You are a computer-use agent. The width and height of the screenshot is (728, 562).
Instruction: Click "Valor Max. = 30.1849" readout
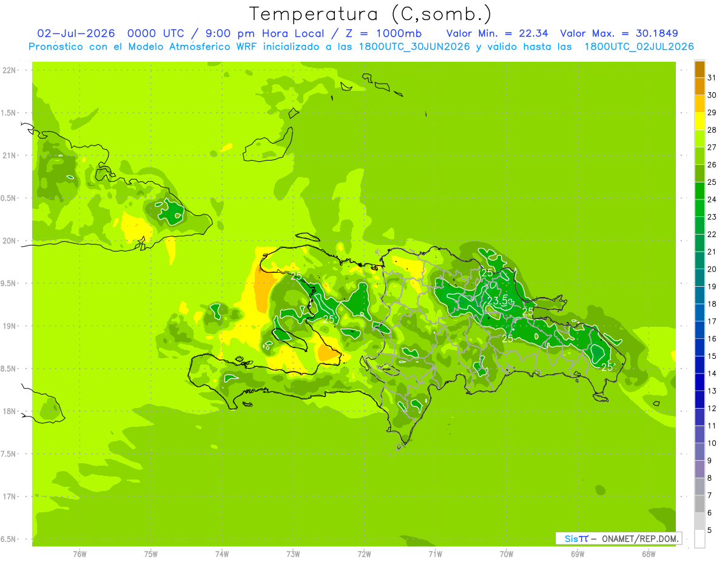pyautogui.click(x=619, y=33)
